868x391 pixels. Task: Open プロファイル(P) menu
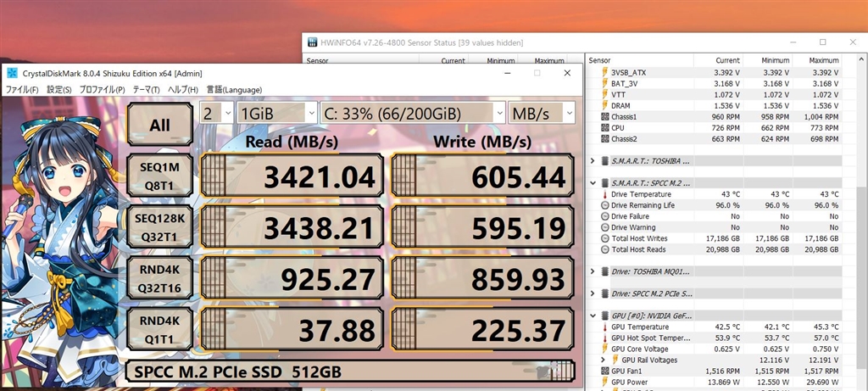(x=102, y=90)
